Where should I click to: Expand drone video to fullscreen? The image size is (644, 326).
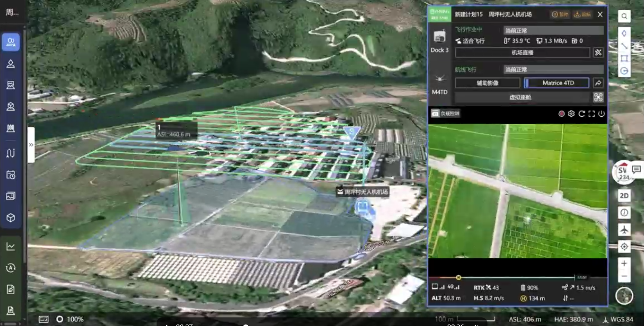tap(591, 114)
